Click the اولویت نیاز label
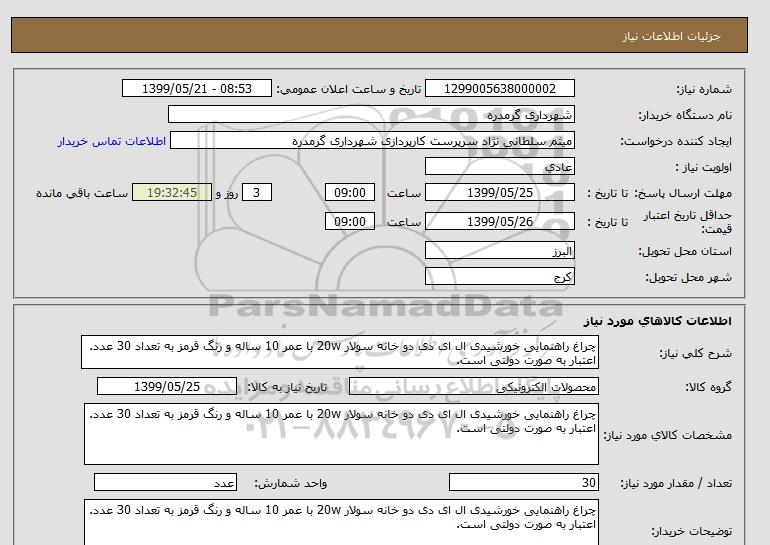The width and height of the screenshot is (770, 545). tap(704, 167)
